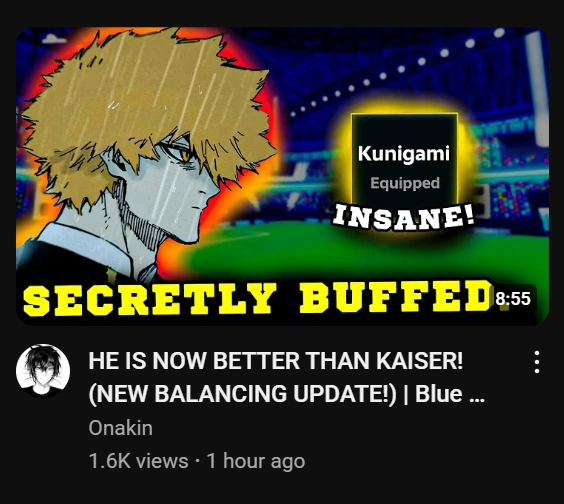Click the (NEW BALANCING UPDATE!) title line
This screenshot has width=564, height=504.
coord(243,394)
